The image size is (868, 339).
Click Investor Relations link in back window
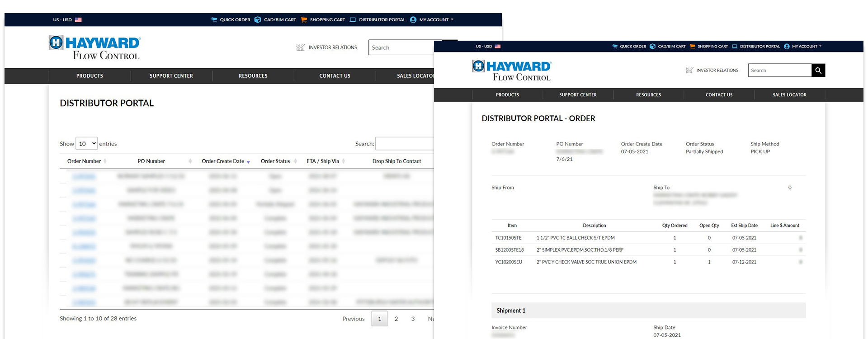click(x=333, y=47)
